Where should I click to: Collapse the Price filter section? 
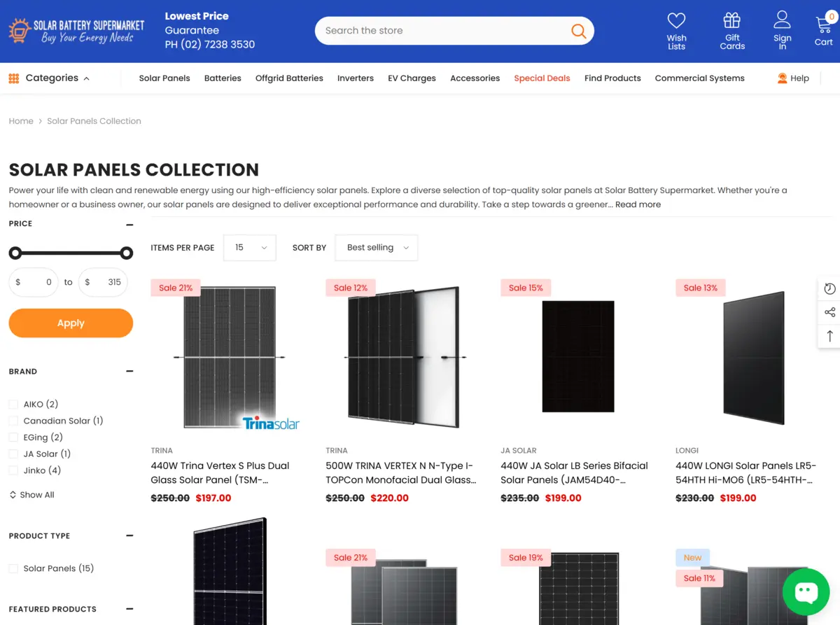click(129, 225)
